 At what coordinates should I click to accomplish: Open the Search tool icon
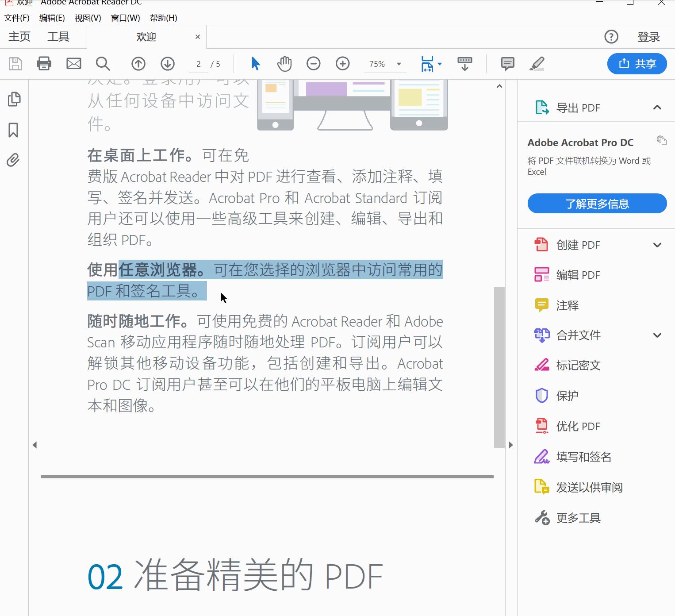click(x=103, y=64)
